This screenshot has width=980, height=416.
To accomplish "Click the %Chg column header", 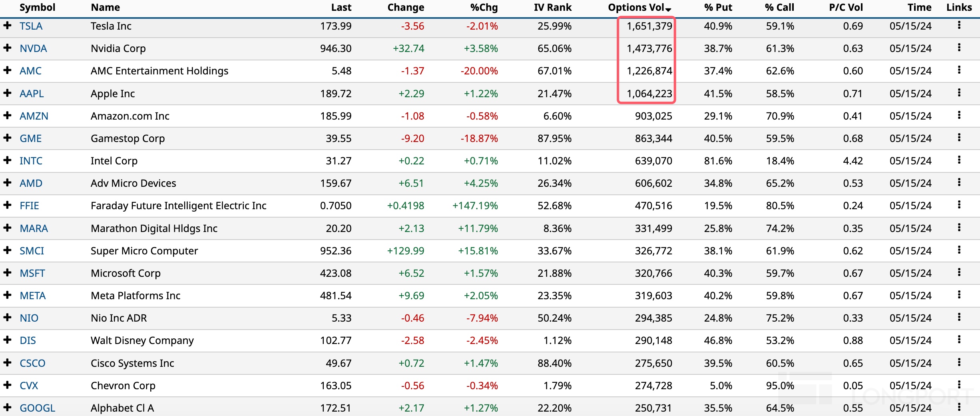I will click(484, 8).
